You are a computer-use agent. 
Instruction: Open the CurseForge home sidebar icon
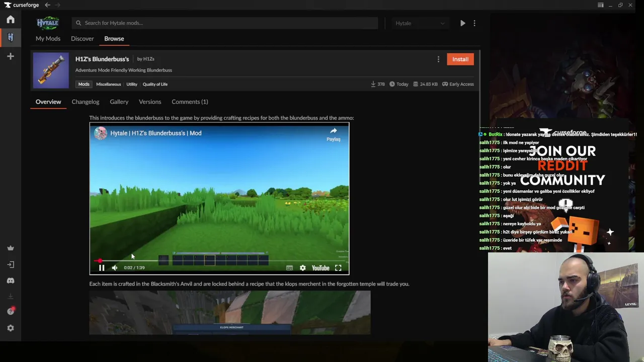tap(11, 20)
